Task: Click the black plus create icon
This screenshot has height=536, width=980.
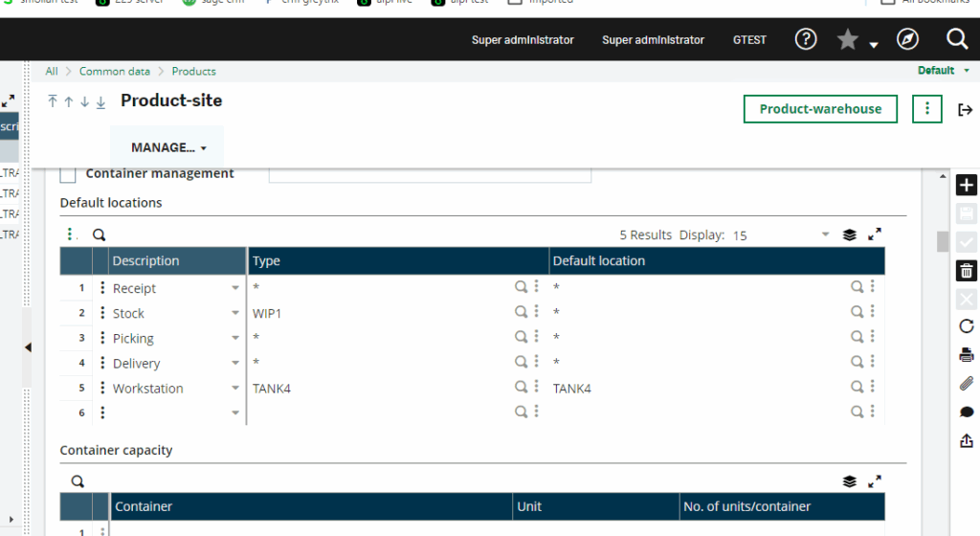Action: 966,186
